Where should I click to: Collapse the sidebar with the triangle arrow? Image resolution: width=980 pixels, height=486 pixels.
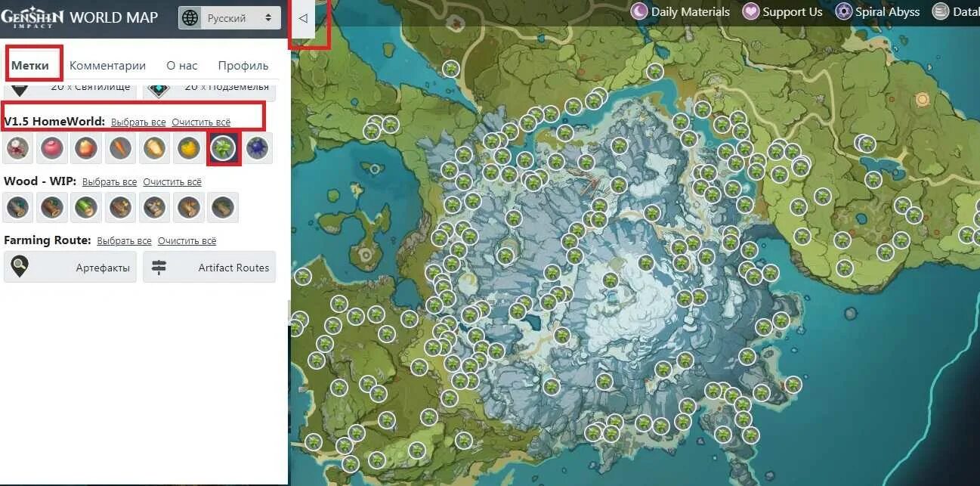(x=303, y=18)
